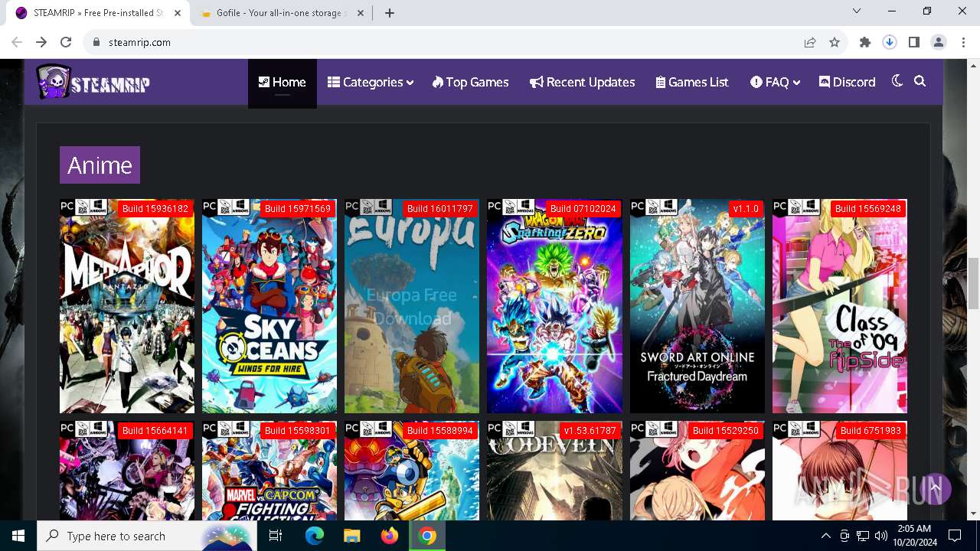Screen dimensions: 980x551
Task: Click the Build 15936182 badge
Action: coord(155,209)
